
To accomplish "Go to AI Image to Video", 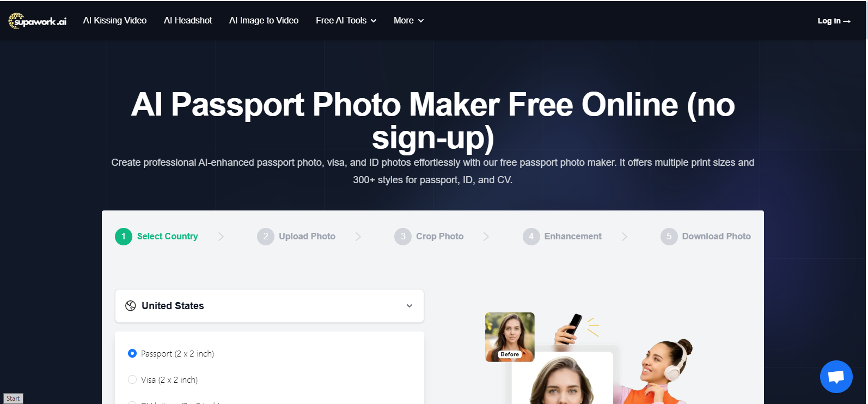I will (264, 21).
